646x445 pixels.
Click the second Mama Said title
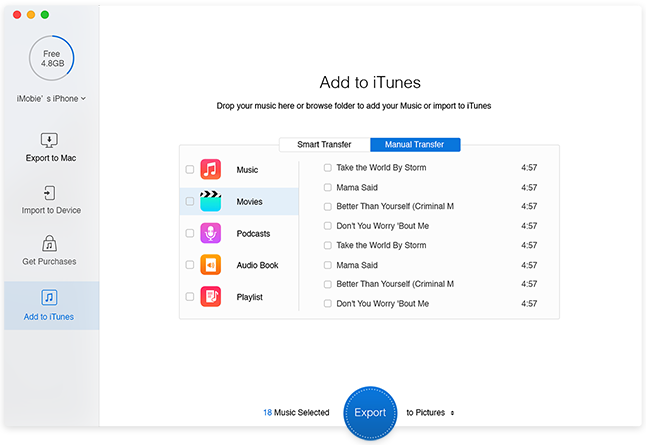tap(357, 265)
